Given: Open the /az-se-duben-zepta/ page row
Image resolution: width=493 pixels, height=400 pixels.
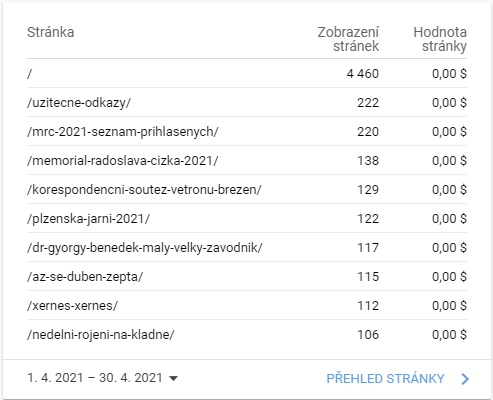Looking at the screenshot, I should (x=247, y=276).
